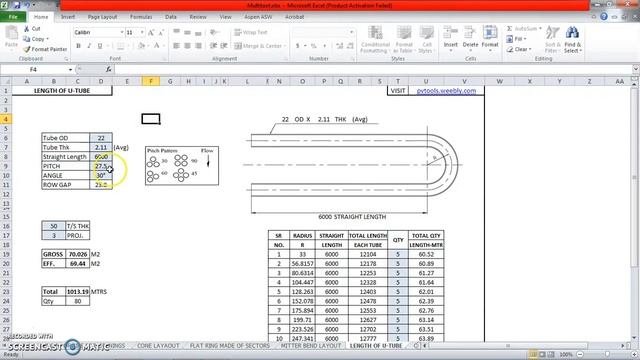Click the Save icon in Quick Access Toolbar

pos(17,5)
